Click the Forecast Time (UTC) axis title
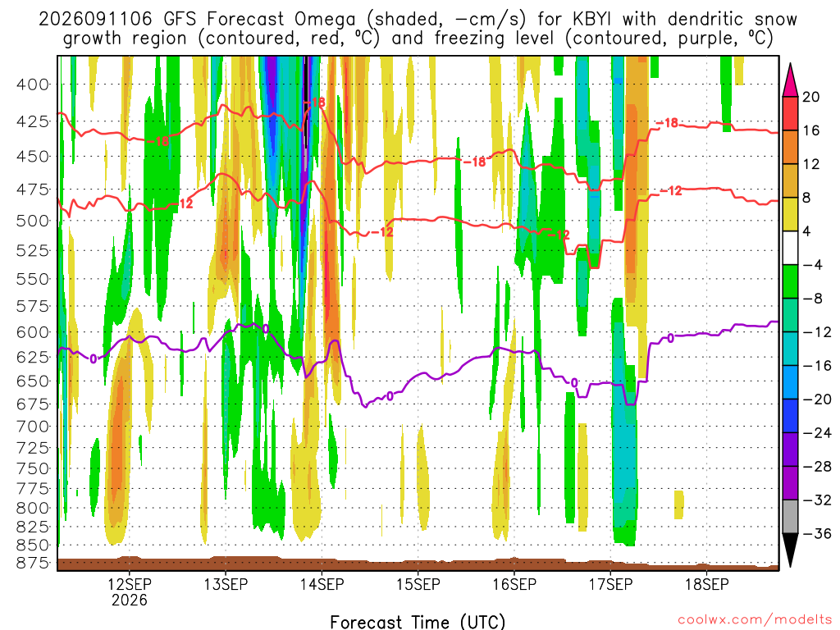Image resolution: width=840 pixels, height=630 pixels. [418, 622]
